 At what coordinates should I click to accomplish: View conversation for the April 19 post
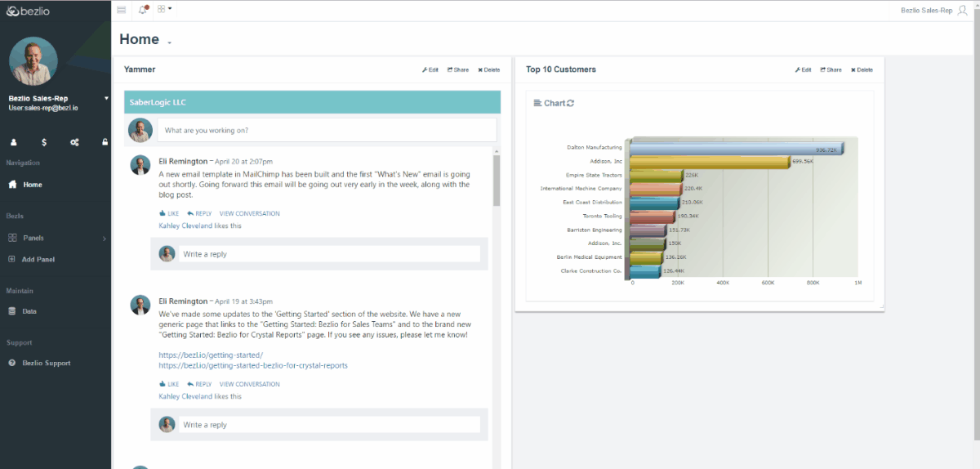250,384
